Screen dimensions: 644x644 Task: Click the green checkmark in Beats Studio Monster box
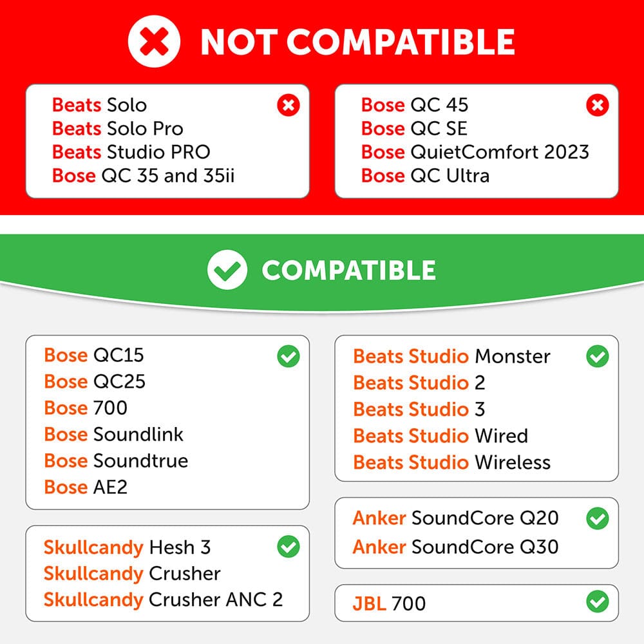(x=597, y=356)
